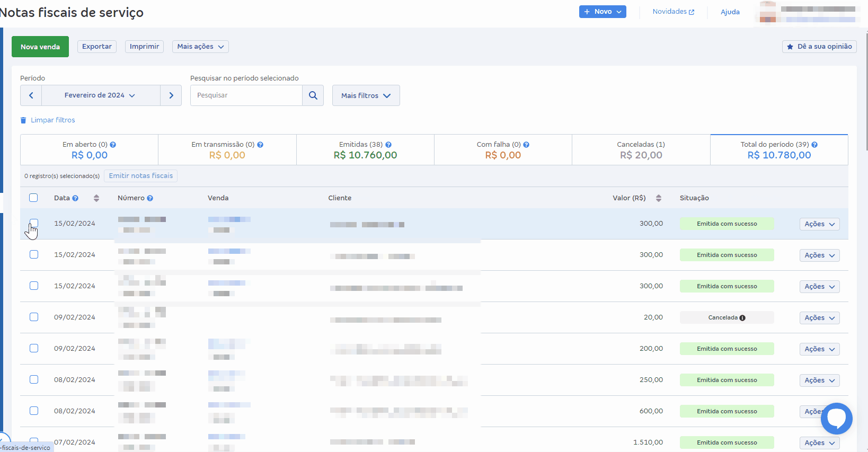This screenshot has height=452, width=868.
Task: Switch to Total do período tab
Action: pyautogui.click(x=778, y=150)
